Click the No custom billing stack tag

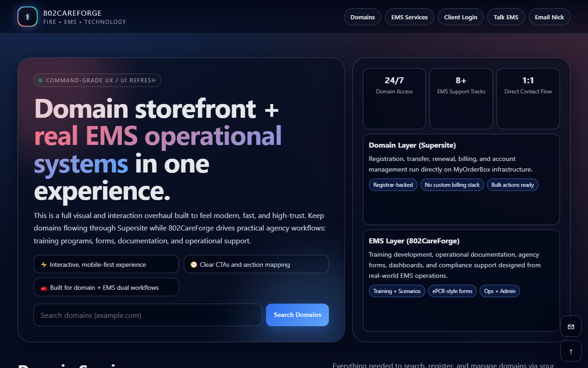452,184
